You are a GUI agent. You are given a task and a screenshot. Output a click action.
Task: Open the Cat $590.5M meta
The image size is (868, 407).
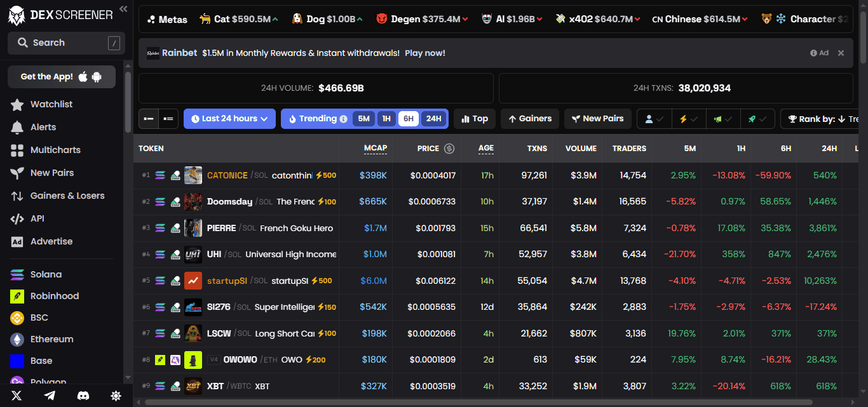pyautogui.click(x=238, y=19)
